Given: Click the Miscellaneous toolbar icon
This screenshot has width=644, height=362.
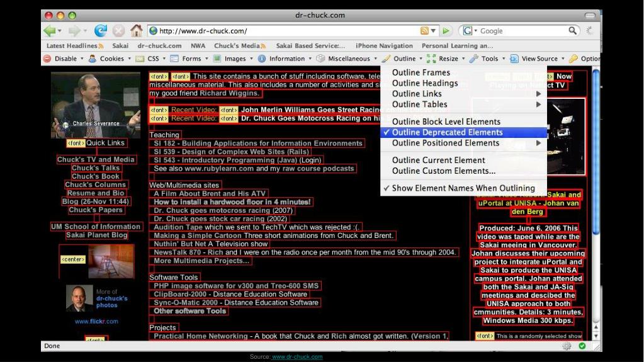Looking at the screenshot, I should click(320, 59).
